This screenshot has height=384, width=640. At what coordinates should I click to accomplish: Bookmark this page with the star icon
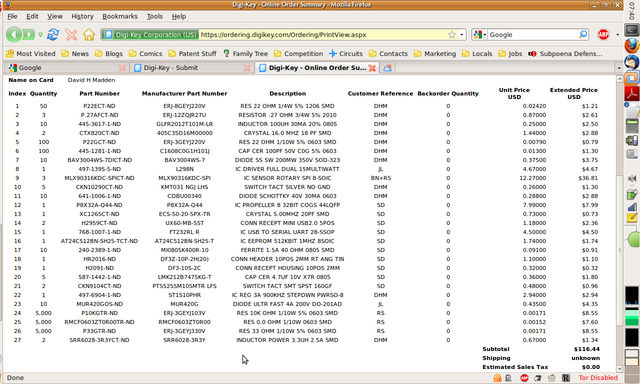tap(452, 35)
